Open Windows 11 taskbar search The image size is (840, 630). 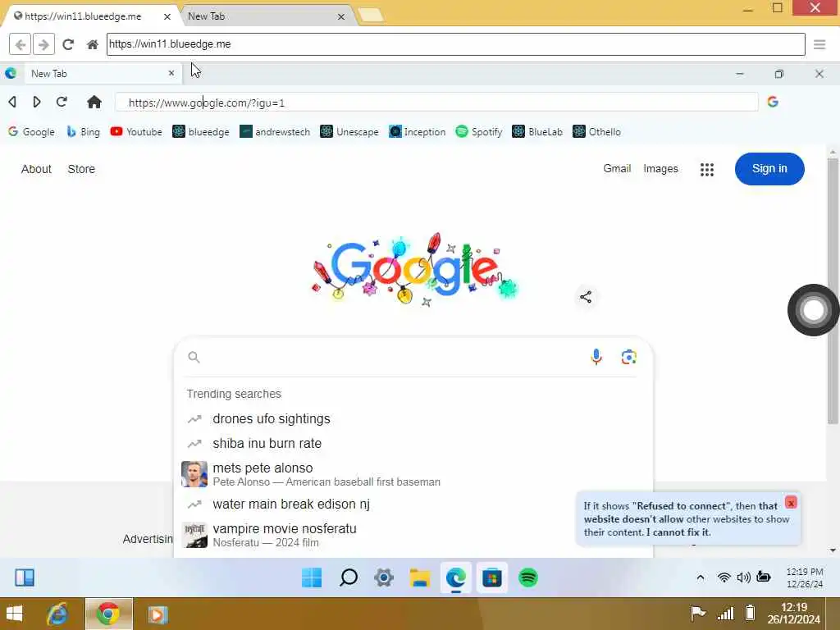tap(348, 577)
